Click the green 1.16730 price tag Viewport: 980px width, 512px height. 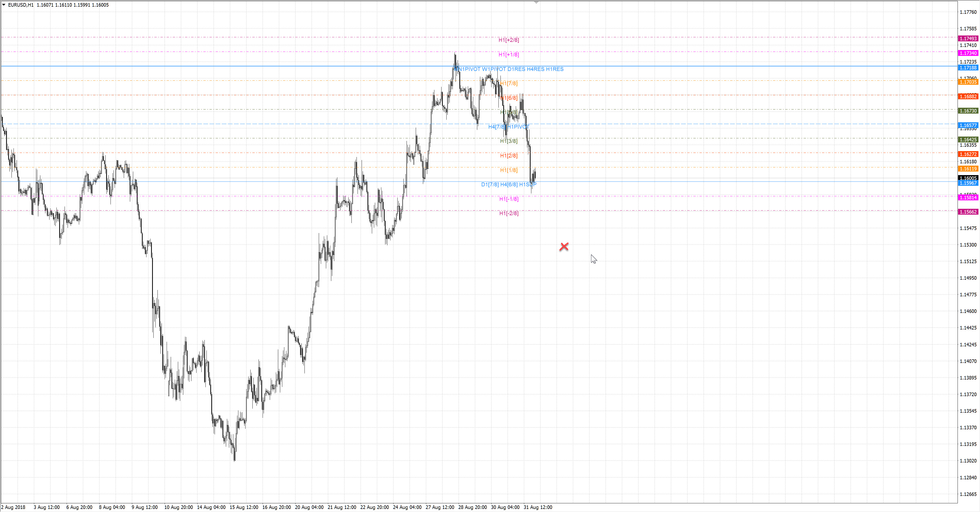point(968,111)
